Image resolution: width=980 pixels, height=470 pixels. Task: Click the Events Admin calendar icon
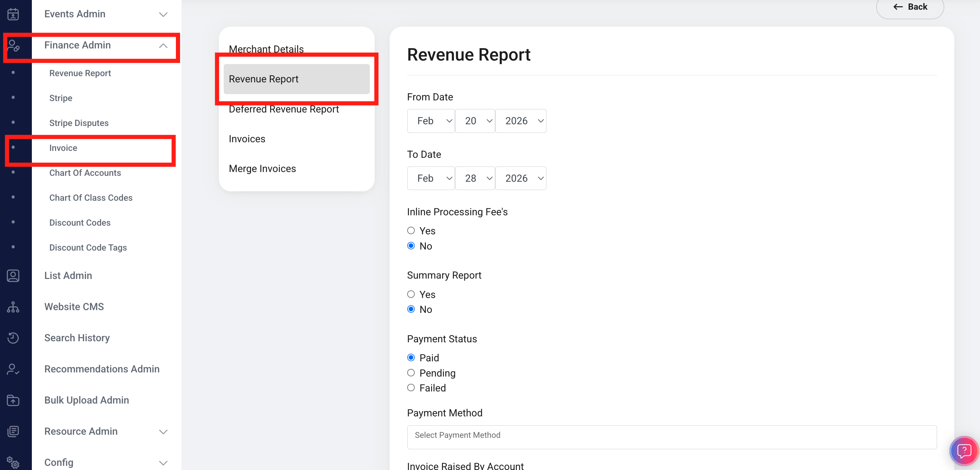tap(13, 14)
